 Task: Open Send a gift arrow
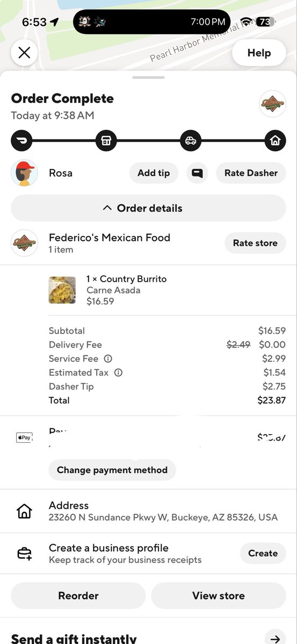[275, 639]
